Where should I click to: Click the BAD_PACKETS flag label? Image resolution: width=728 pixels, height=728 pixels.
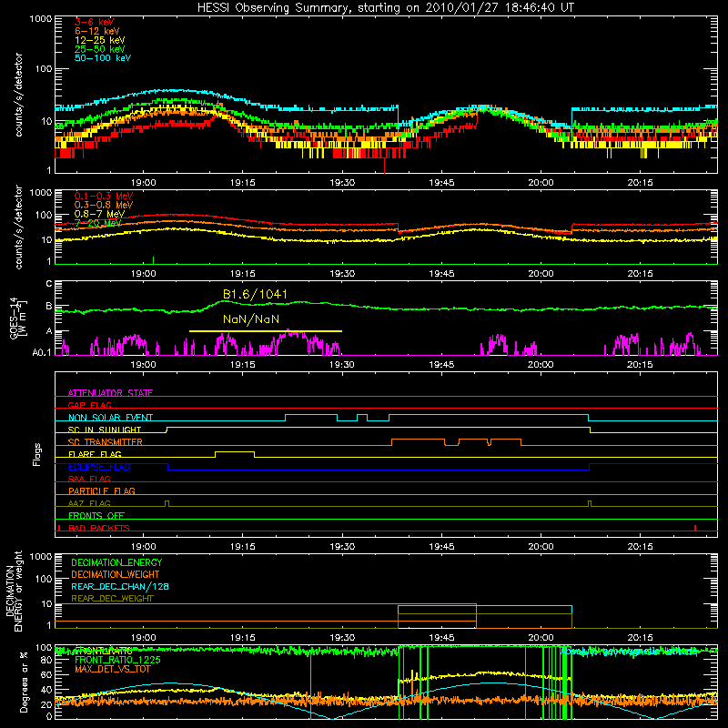click(99, 528)
